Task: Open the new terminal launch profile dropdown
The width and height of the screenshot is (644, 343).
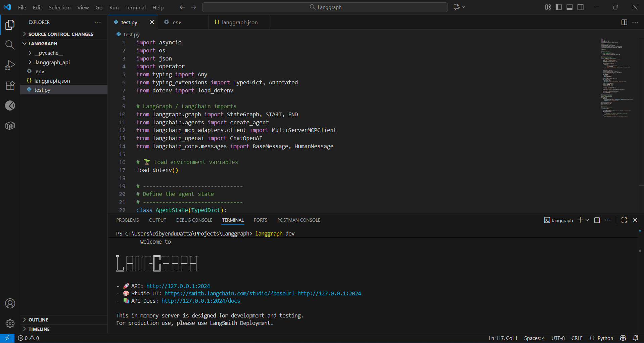Action: [x=587, y=220]
